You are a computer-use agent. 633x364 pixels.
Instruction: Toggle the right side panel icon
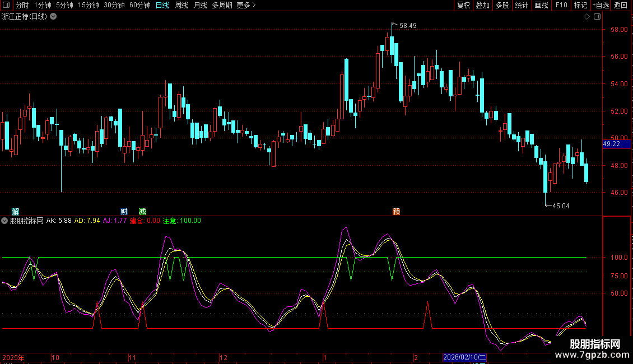coord(596,17)
